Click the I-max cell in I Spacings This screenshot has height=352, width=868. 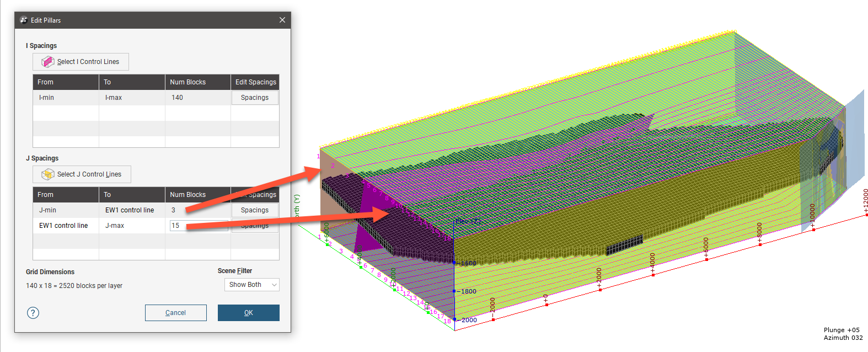[x=131, y=98]
